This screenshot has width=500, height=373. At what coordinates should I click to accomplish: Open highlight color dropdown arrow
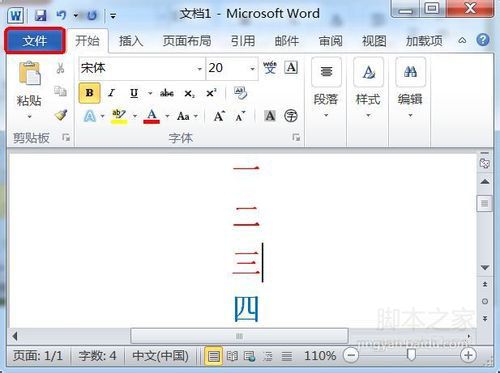[135, 116]
